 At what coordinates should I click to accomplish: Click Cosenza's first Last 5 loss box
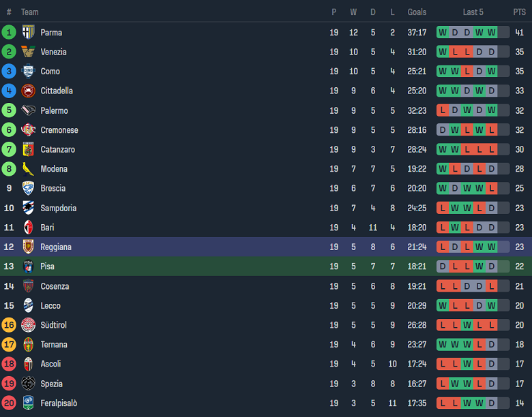tap(442, 286)
